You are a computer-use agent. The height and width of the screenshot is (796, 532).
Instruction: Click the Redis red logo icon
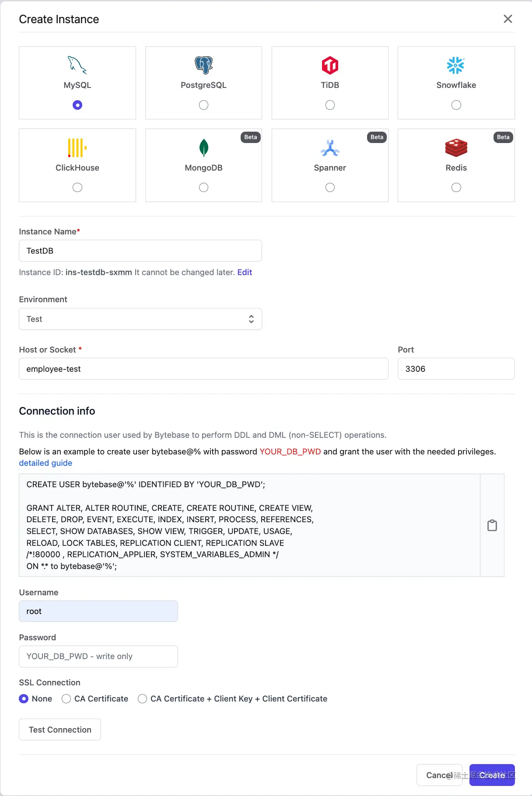pos(456,148)
